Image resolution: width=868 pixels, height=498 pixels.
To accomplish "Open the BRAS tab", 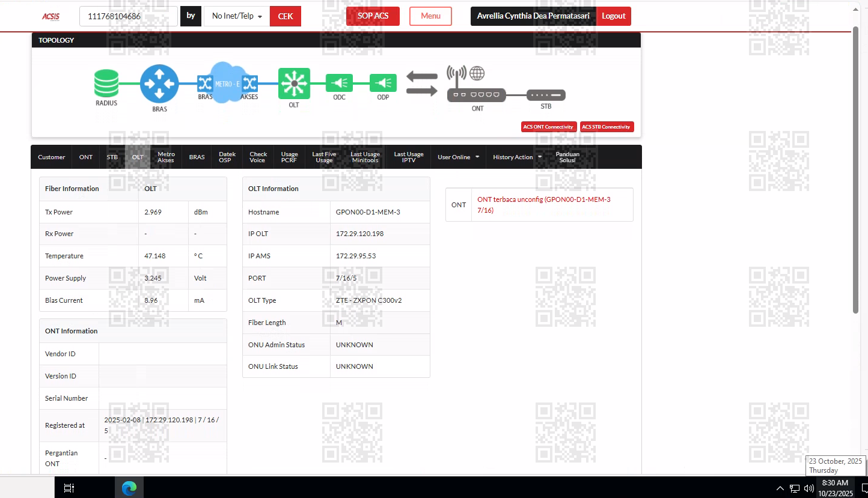I will pos(197,157).
